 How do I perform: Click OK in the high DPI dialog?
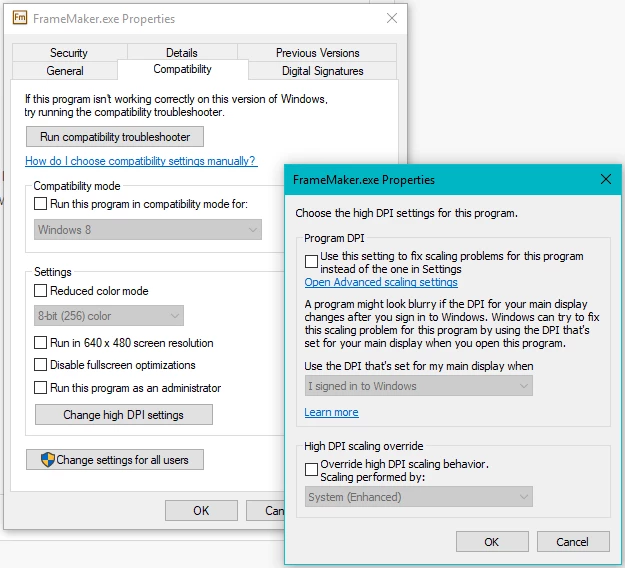click(x=492, y=542)
